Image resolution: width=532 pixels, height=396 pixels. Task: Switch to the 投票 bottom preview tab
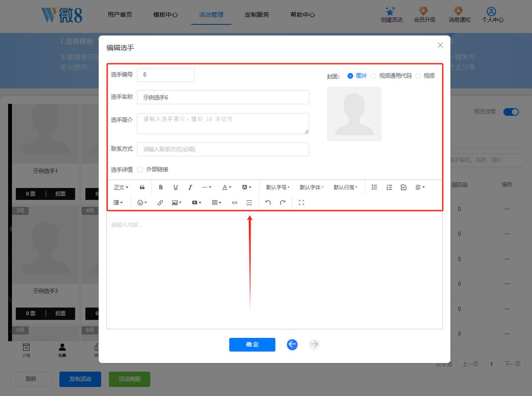pos(62,350)
